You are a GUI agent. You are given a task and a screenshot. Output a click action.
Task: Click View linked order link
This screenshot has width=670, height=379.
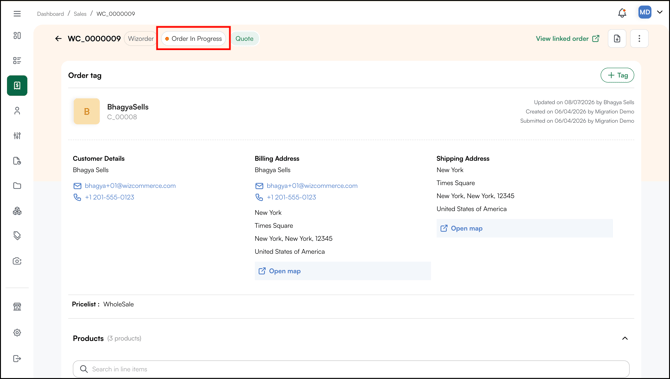pyautogui.click(x=567, y=38)
